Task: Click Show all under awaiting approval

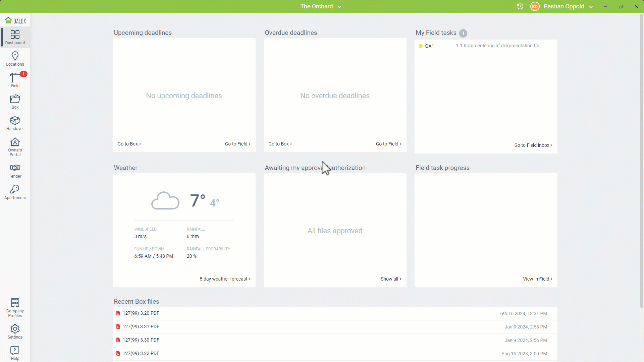Action: tap(391, 279)
